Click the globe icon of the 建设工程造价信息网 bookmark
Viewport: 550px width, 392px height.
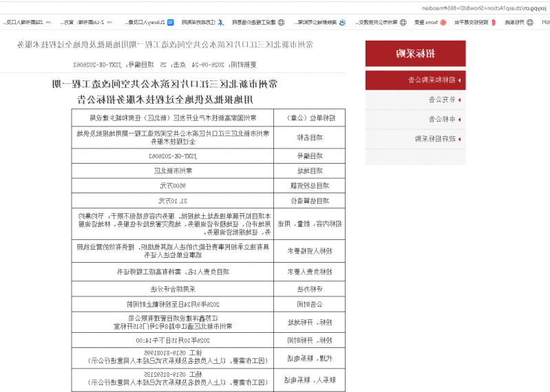click(x=282, y=23)
